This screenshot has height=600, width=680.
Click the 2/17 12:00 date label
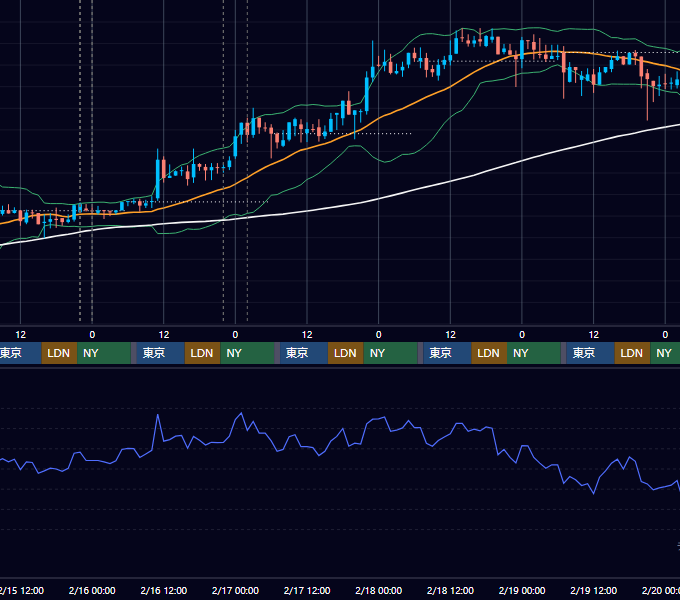point(307,590)
